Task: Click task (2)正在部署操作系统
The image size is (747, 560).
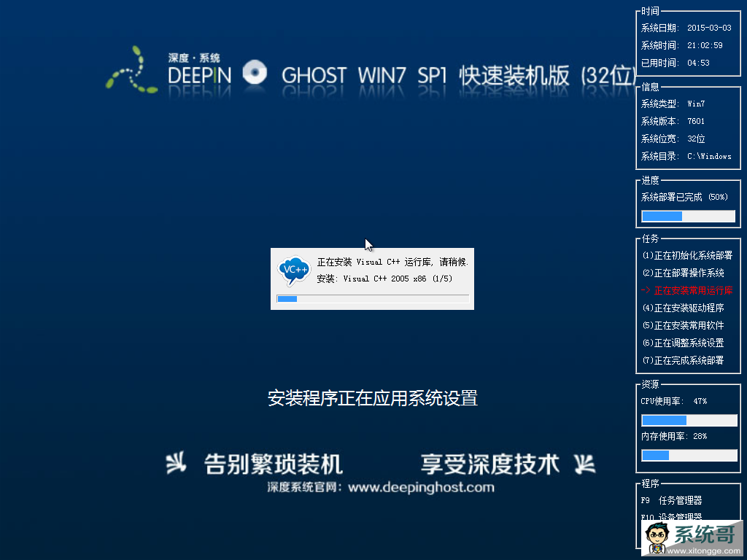Action: 683,273
